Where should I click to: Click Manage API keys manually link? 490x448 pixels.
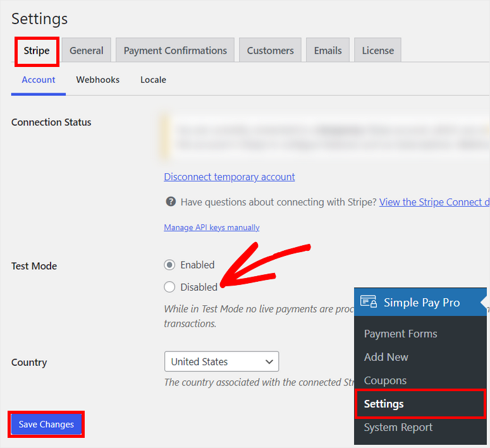(x=212, y=227)
